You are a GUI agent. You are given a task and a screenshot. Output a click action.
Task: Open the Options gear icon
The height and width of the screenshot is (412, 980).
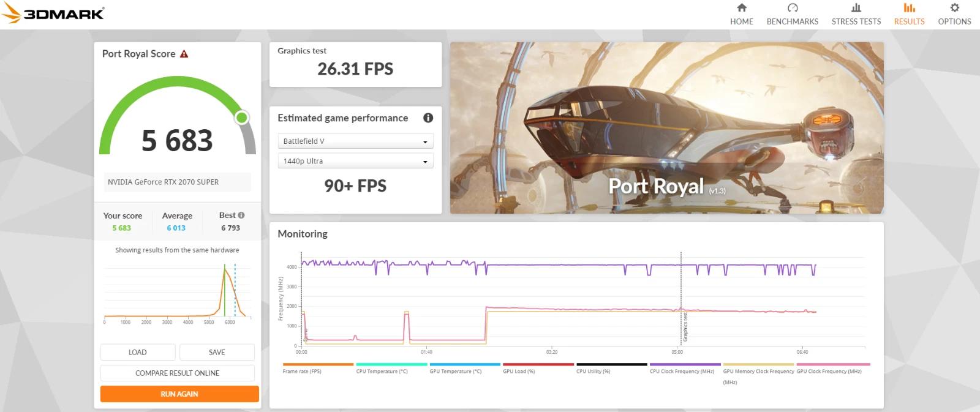pyautogui.click(x=954, y=7)
